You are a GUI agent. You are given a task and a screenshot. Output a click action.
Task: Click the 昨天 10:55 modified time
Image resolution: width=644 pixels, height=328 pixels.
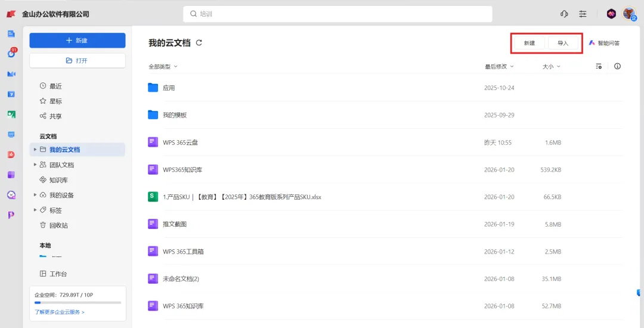(x=498, y=143)
